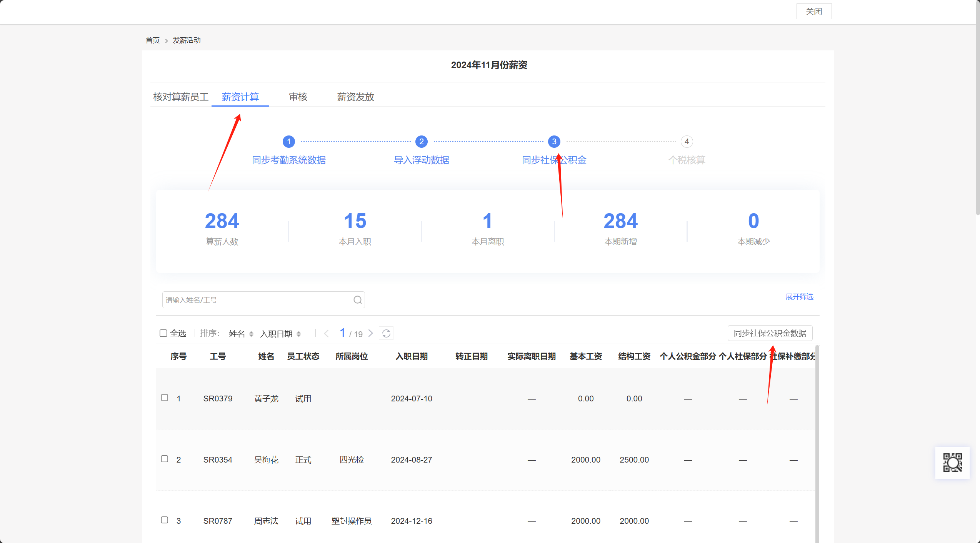The width and height of the screenshot is (980, 543).
Task: Sort list by 入职日期 arrows
Action: [x=298, y=334]
